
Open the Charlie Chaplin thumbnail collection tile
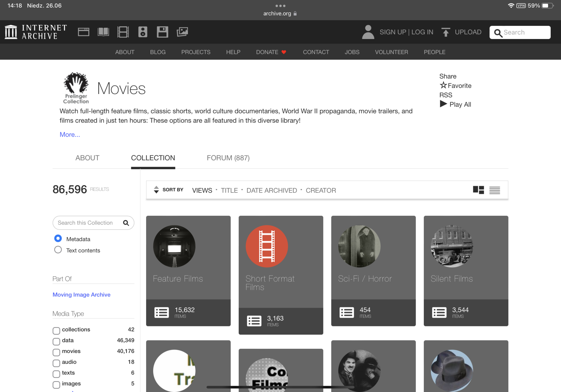tap(359, 371)
